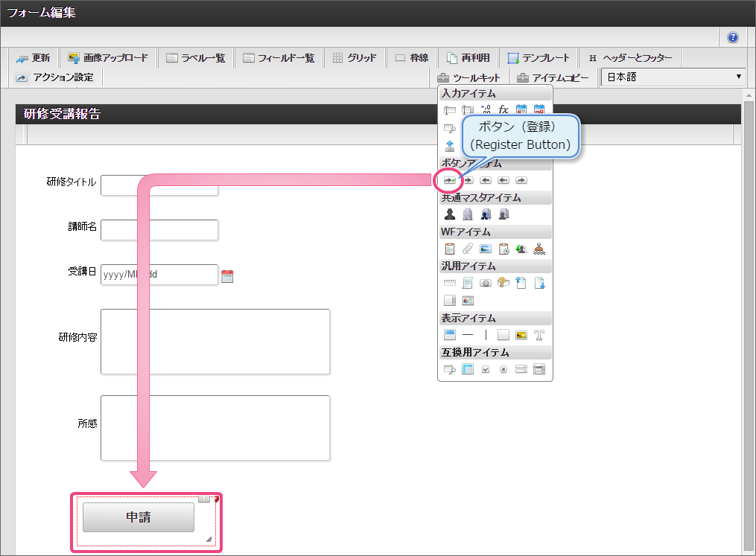Select the scroll panel generic item

[450, 301]
